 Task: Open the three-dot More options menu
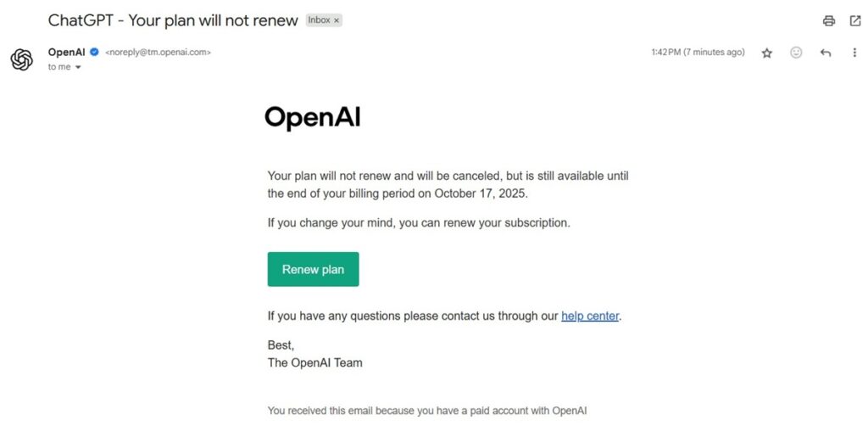point(854,53)
